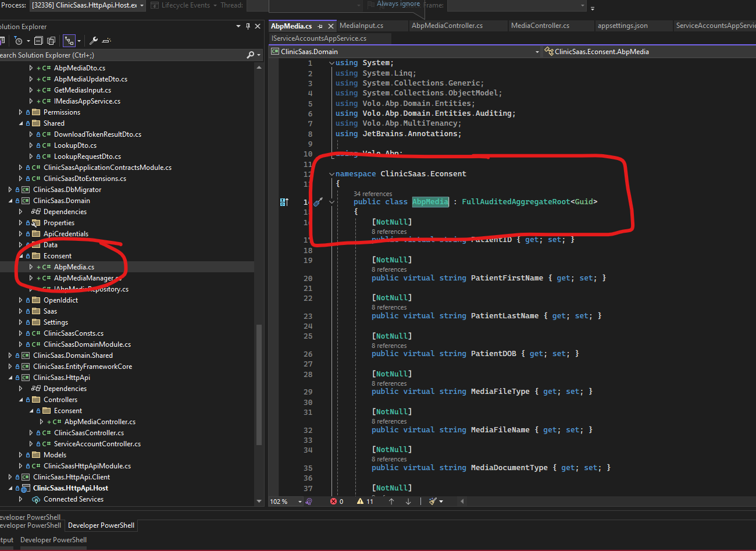The image size is (756, 551).
Task: Toggle the nested file view button
Action: [x=69, y=41]
